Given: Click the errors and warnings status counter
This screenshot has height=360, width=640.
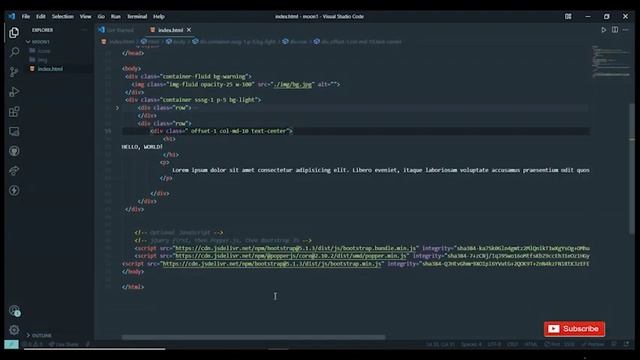Looking at the screenshot, I should coord(33,344).
